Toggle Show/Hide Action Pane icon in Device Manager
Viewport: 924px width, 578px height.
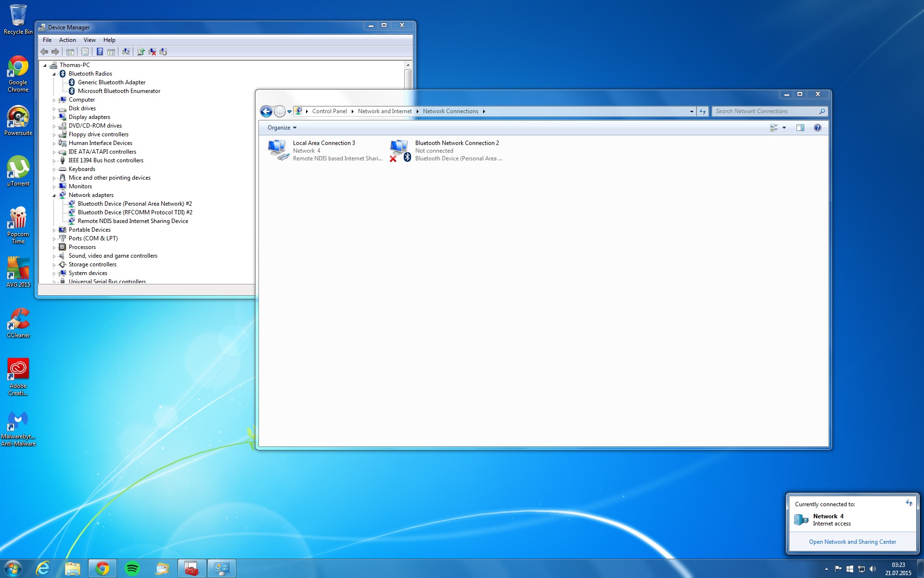point(111,52)
